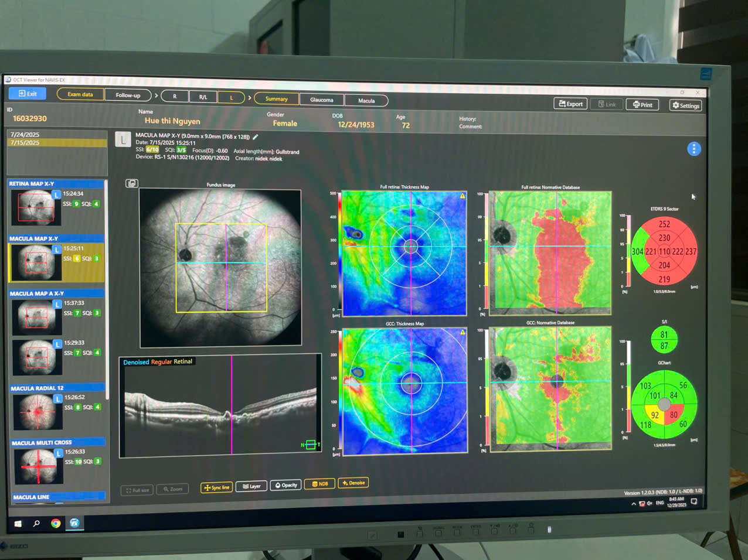Image resolution: width=748 pixels, height=560 pixels.
Task: Select the R/L both eyes option
Action: pos(203,97)
